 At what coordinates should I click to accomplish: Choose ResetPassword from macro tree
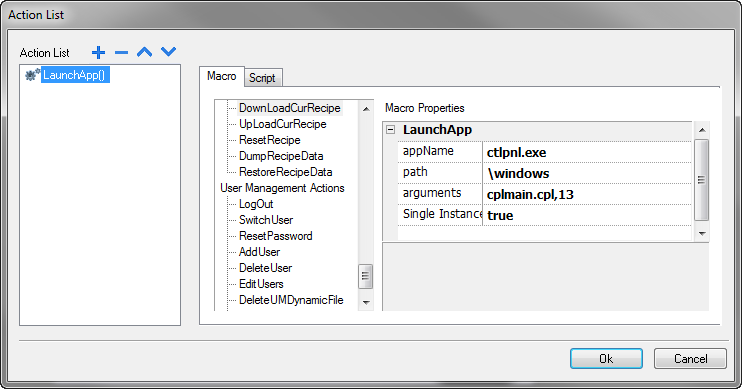point(276,236)
